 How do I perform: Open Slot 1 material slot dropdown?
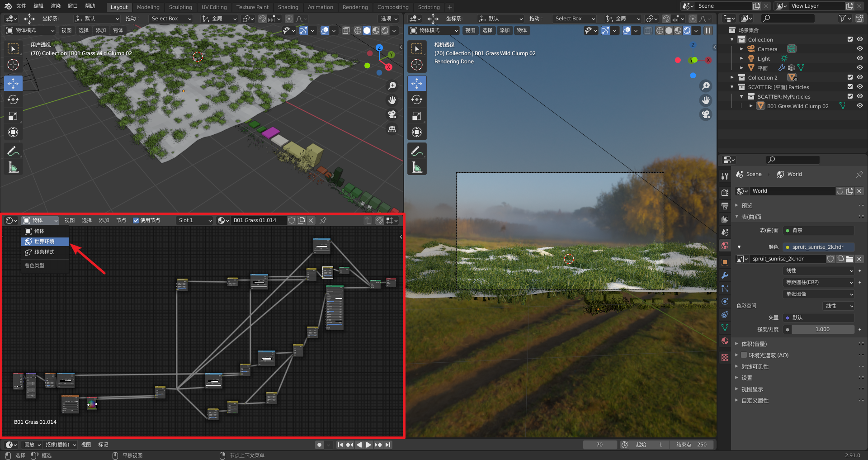(x=194, y=220)
